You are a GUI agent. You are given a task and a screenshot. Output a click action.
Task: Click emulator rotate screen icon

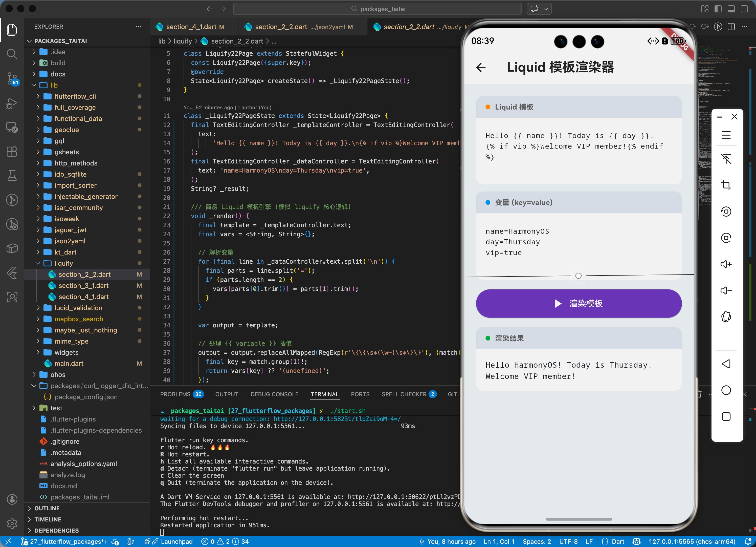point(726,317)
